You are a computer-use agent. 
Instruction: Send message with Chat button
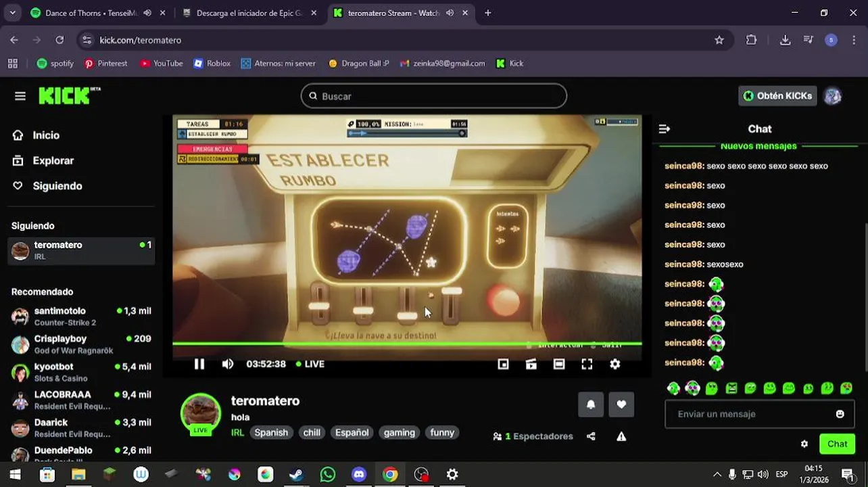(x=837, y=444)
